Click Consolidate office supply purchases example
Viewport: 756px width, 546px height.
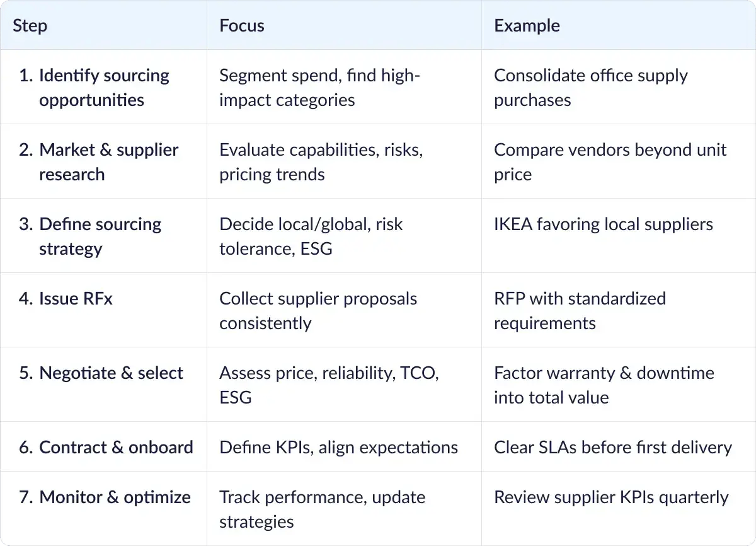pyautogui.click(x=590, y=88)
